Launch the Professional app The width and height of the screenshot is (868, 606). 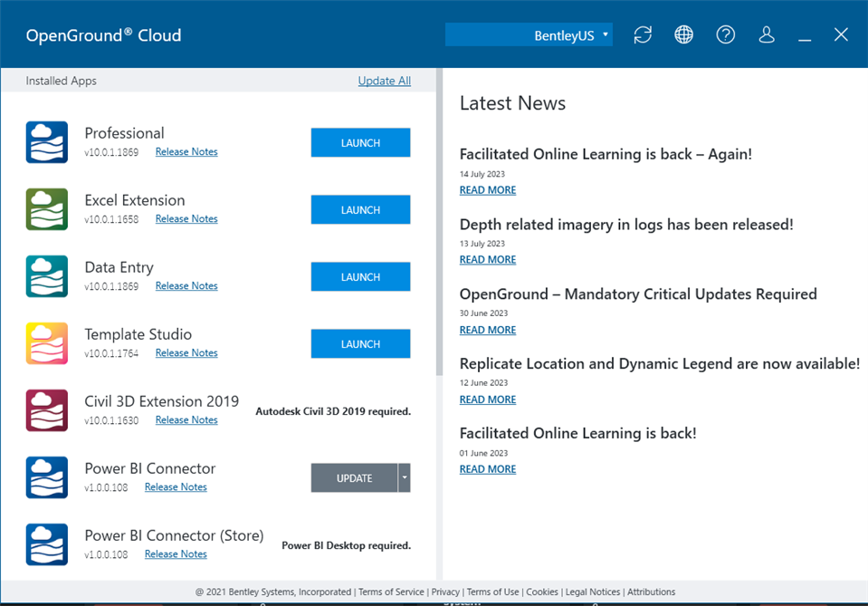(360, 143)
